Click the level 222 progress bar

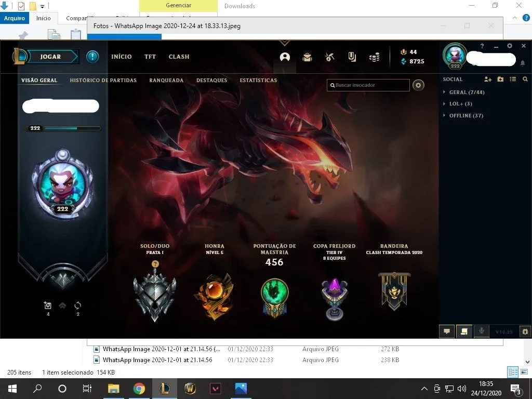(x=63, y=128)
